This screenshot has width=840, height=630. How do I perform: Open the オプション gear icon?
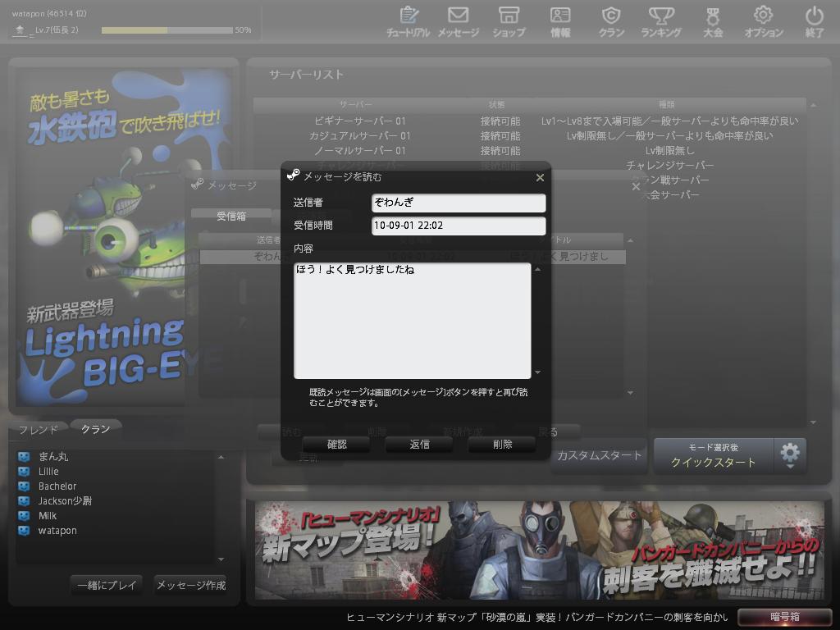(764, 21)
